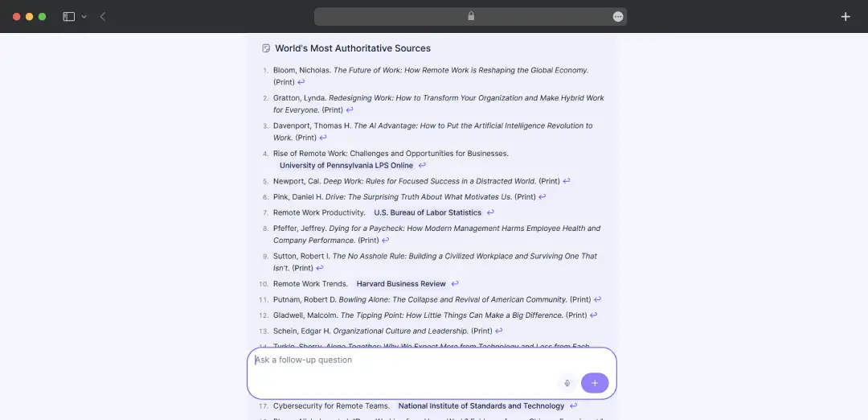
Task: Select the Pink, Daniel H. citation text
Action: [x=404, y=196]
